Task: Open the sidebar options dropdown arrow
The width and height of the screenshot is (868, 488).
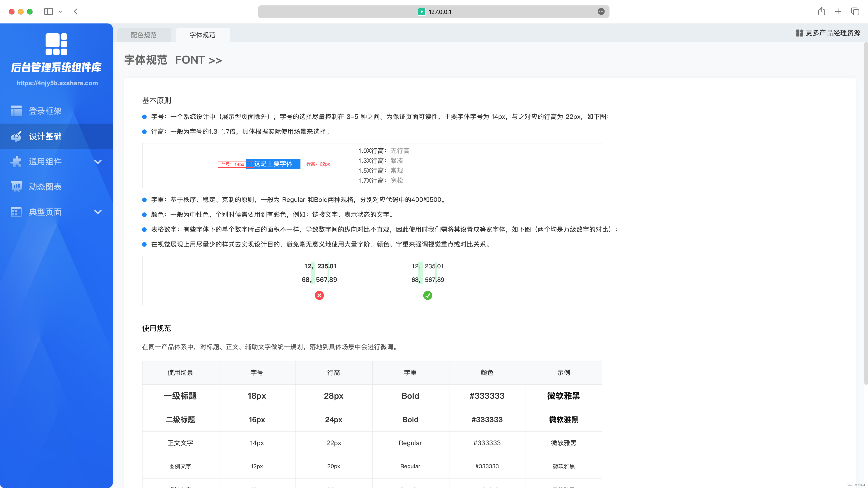Action: click(60, 12)
